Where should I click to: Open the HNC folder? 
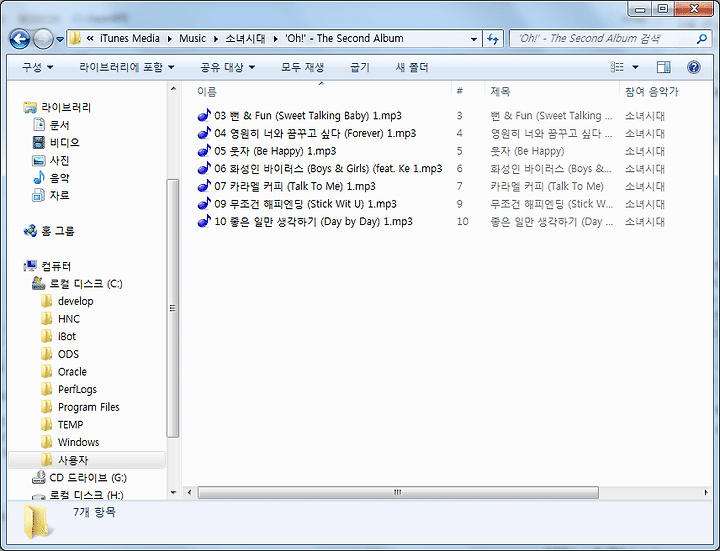tap(68, 319)
